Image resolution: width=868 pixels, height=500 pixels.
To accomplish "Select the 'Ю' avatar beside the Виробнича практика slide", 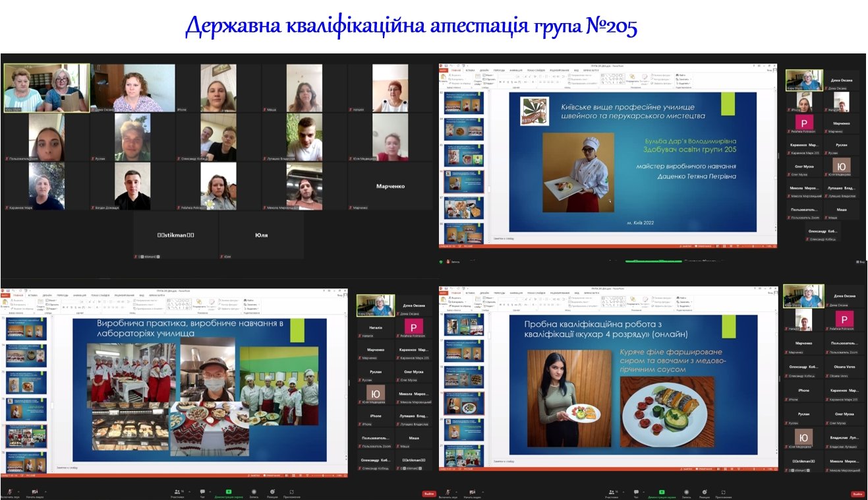I will [375, 394].
